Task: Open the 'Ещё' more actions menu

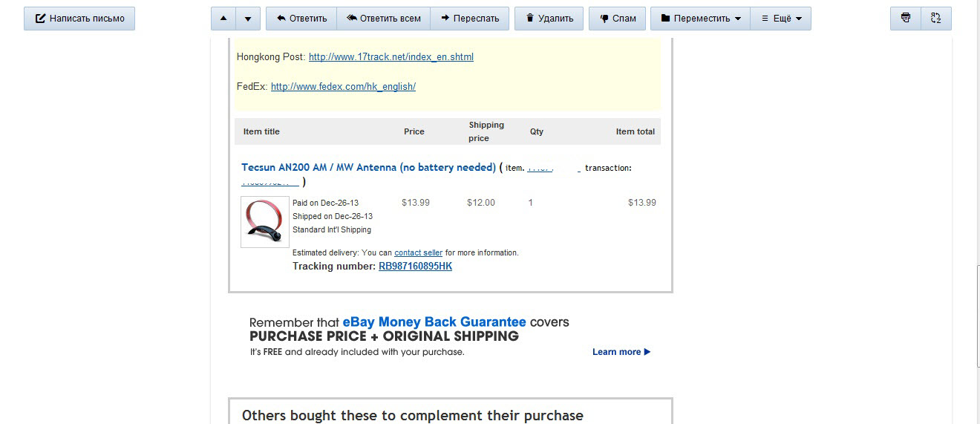Action: pyautogui.click(x=781, y=19)
